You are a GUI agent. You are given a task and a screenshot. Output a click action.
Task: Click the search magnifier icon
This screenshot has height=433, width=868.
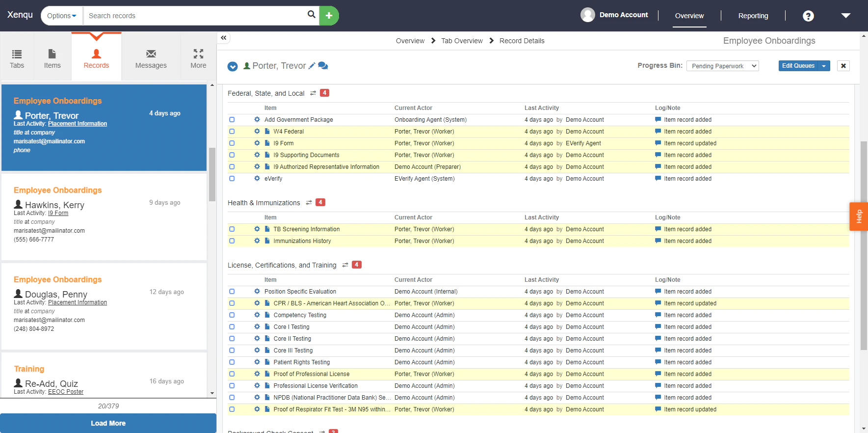point(311,15)
